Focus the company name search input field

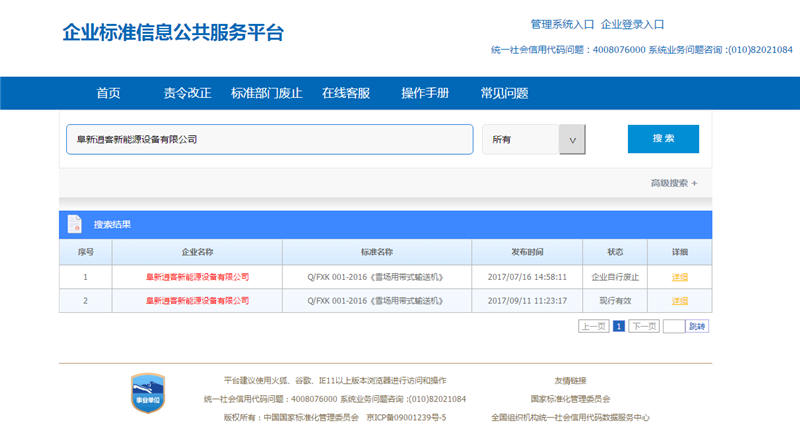pyautogui.click(x=270, y=140)
